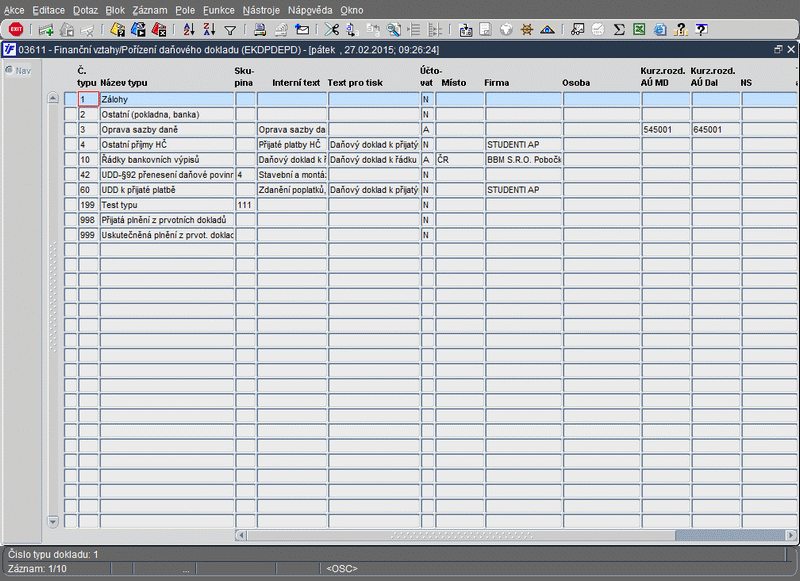Click the save-to-disk icon

(465, 30)
